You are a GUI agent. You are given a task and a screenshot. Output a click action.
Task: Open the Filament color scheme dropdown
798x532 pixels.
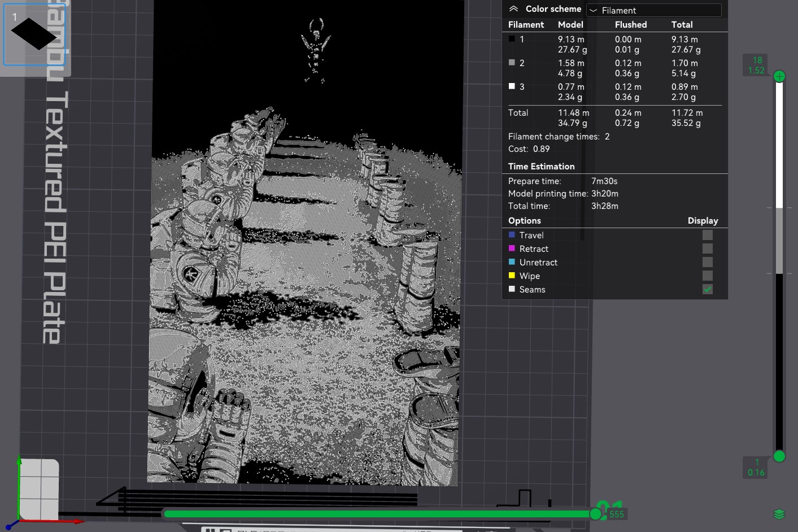[654, 10]
